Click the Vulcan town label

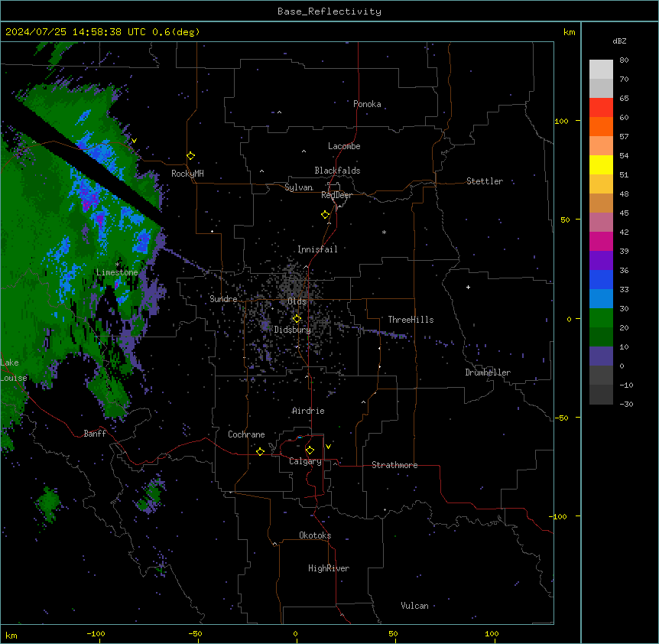414,606
